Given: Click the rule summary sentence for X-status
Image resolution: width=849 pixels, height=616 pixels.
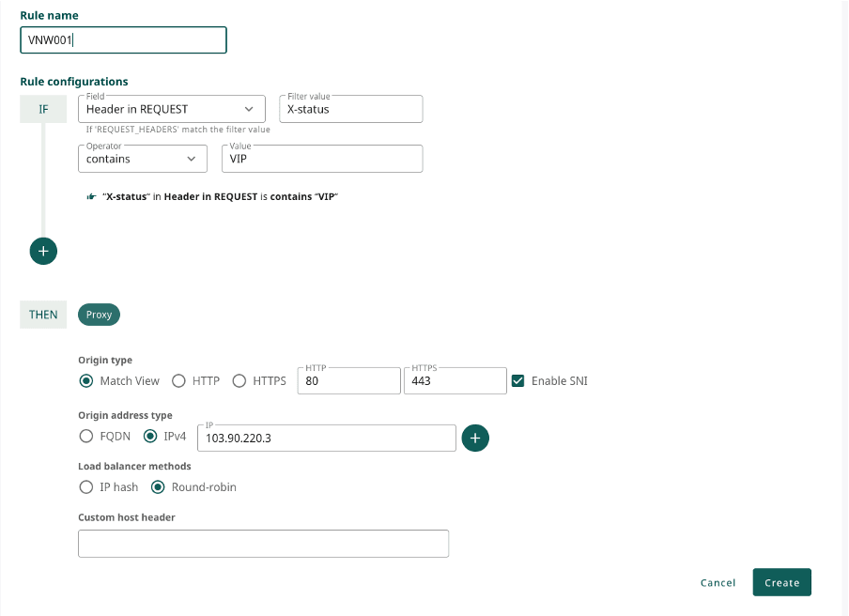Looking at the screenshot, I should pyautogui.click(x=220, y=196).
